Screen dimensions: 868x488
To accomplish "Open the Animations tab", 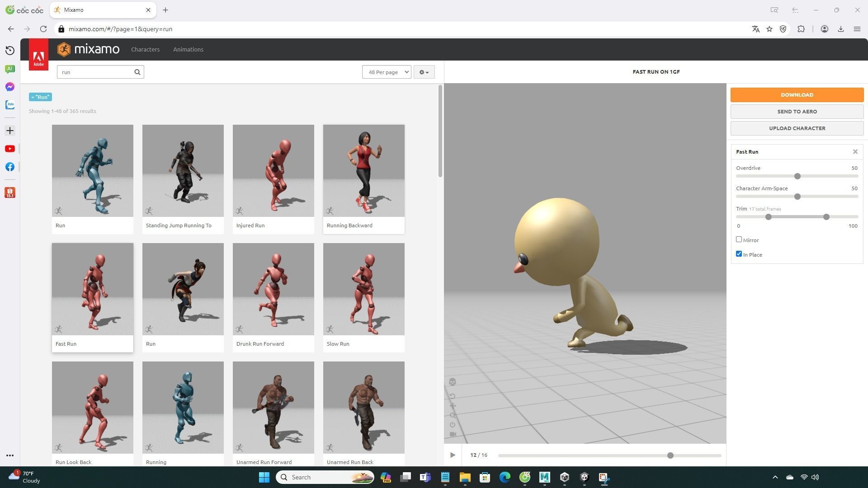I will tap(188, 49).
